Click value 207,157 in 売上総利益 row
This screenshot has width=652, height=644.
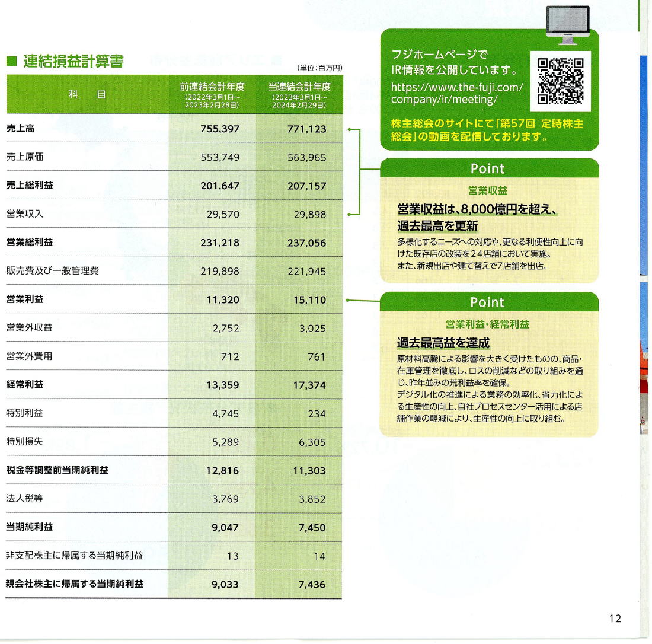click(307, 186)
